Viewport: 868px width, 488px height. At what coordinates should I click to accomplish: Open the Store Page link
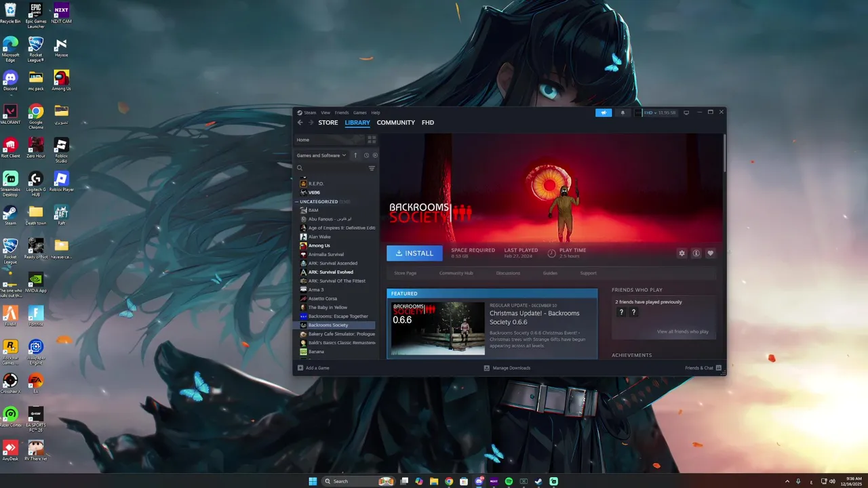pos(406,273)
